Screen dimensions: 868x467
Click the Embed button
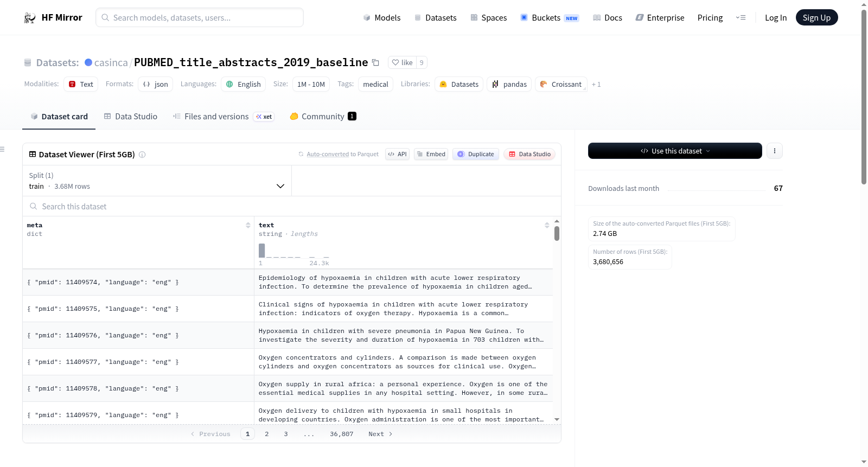[x=431, y=154]
